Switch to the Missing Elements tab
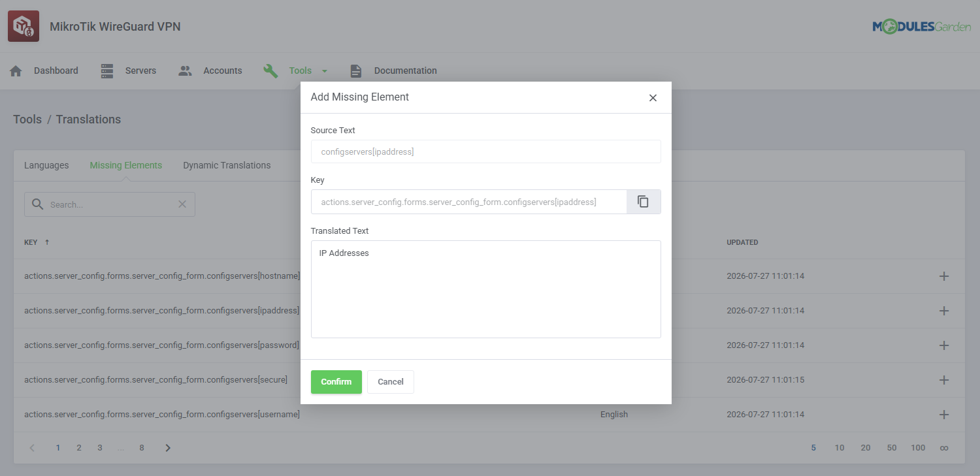 coord(126,165)
